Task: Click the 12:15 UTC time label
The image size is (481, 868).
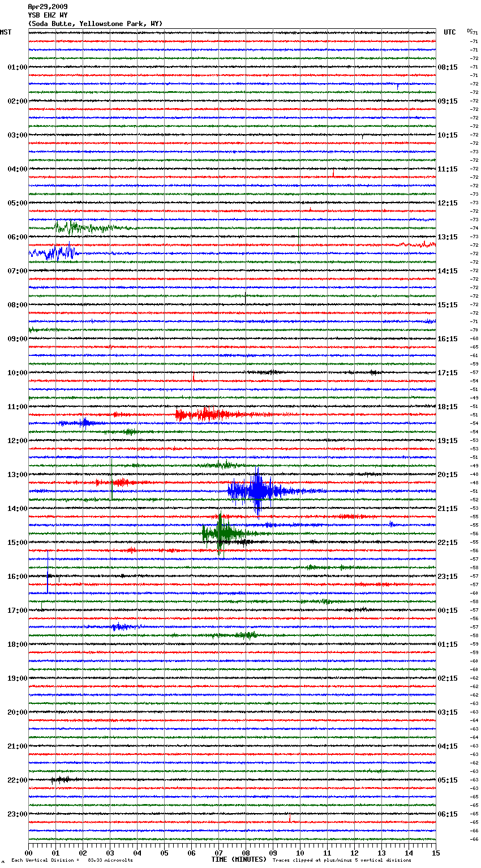Action: click(x=448, y=203)
